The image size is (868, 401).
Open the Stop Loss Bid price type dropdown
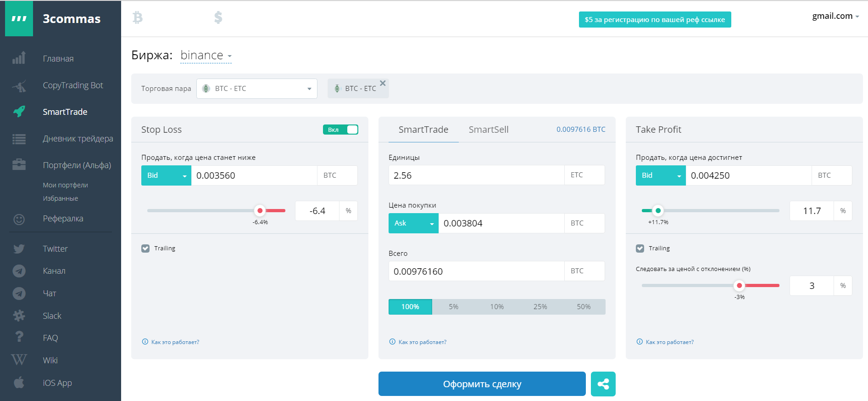pyautogui.click(x=166, y=175)
